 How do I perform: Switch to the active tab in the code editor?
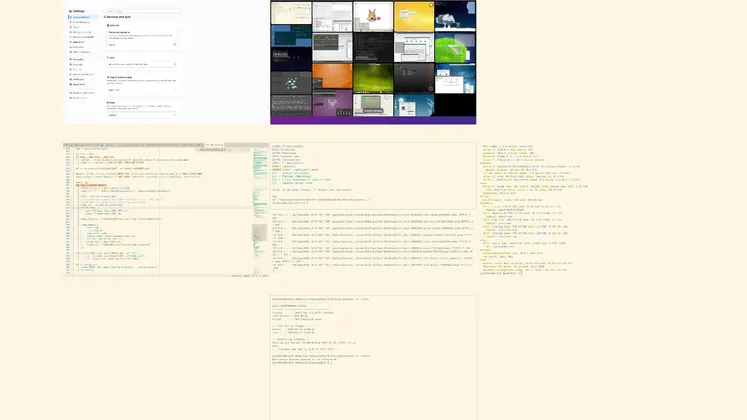click(x=214, y=145)
